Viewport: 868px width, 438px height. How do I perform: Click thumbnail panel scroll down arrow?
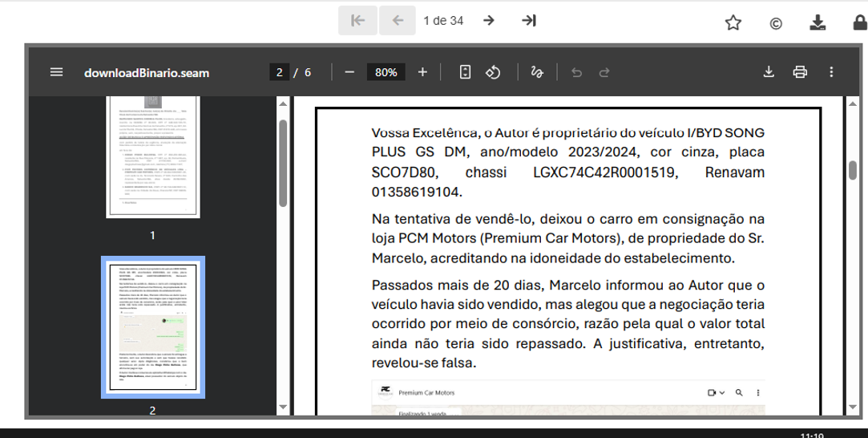(283, 407)
